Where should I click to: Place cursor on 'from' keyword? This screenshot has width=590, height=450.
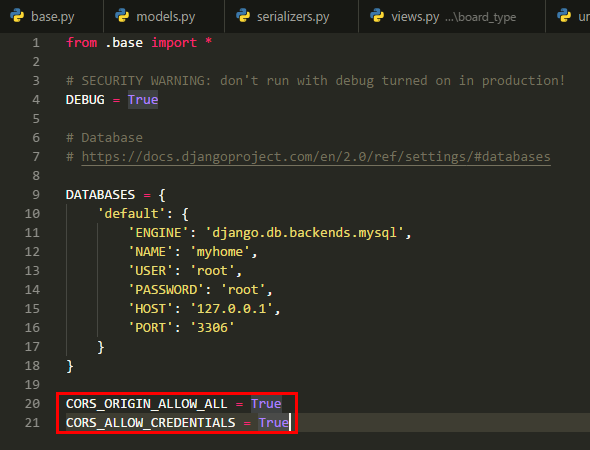coord(82,43)
